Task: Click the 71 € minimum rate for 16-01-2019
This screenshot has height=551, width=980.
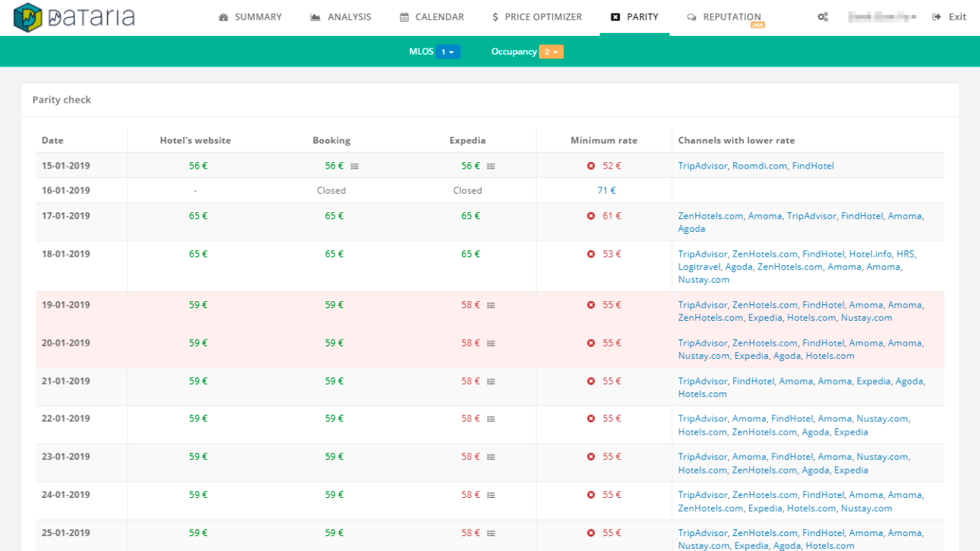Action: (606, 191)
